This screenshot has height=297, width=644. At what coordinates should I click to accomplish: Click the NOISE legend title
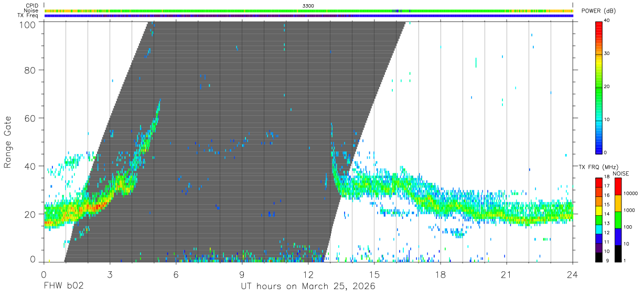(x=621, y=173)
